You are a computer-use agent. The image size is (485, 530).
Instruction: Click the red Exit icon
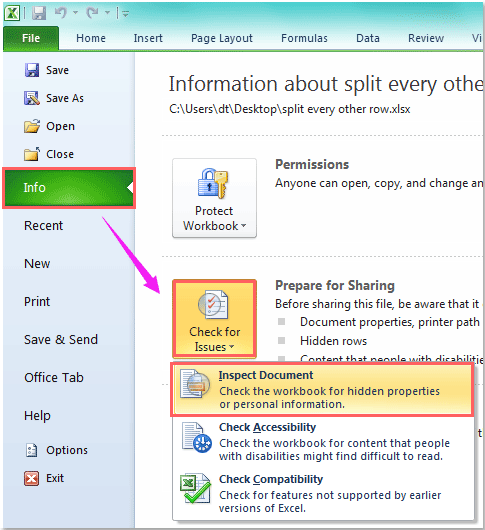[x=31, y=478]
